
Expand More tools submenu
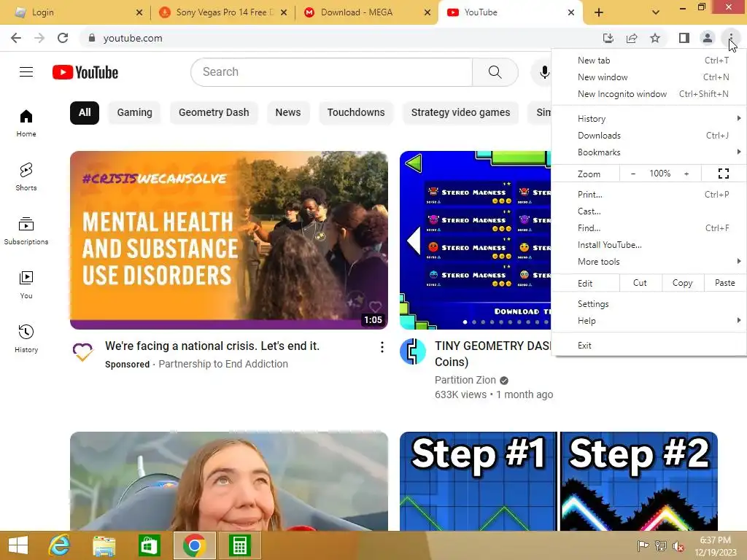point(649,262)
